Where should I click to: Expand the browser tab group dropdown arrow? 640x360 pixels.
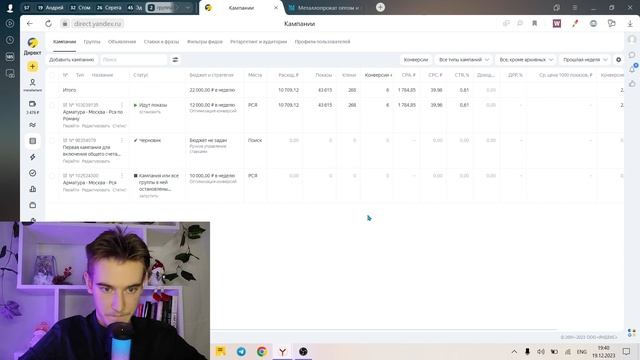coord(188,7)
